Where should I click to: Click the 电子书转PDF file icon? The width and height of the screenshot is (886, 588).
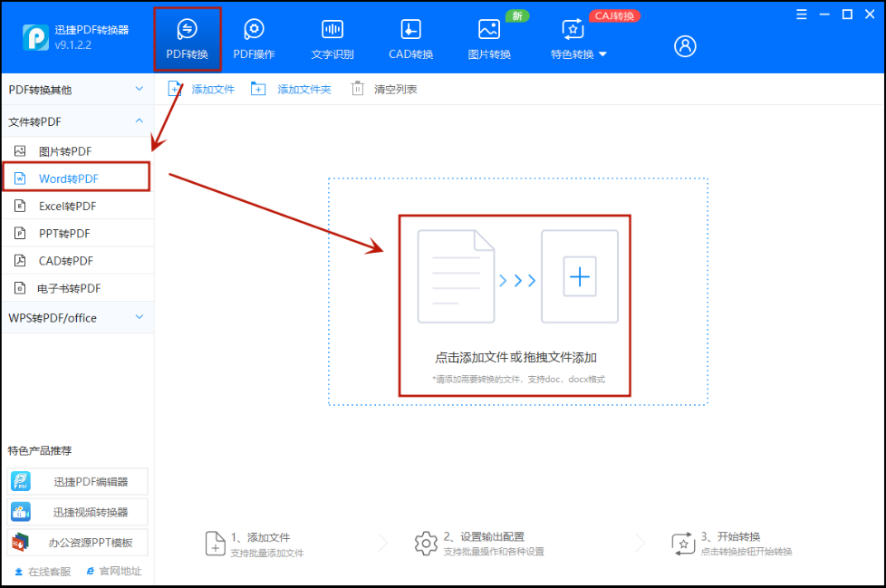(x=20, y=288)
